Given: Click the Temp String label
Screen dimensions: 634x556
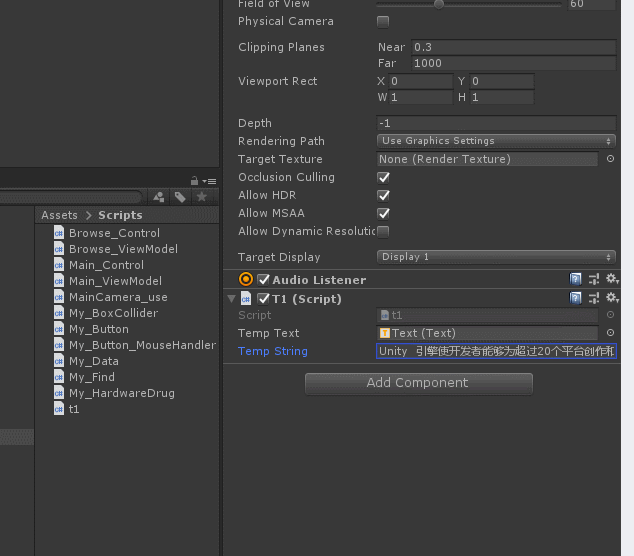Looking at the screenshot, I should click(273, 351).
